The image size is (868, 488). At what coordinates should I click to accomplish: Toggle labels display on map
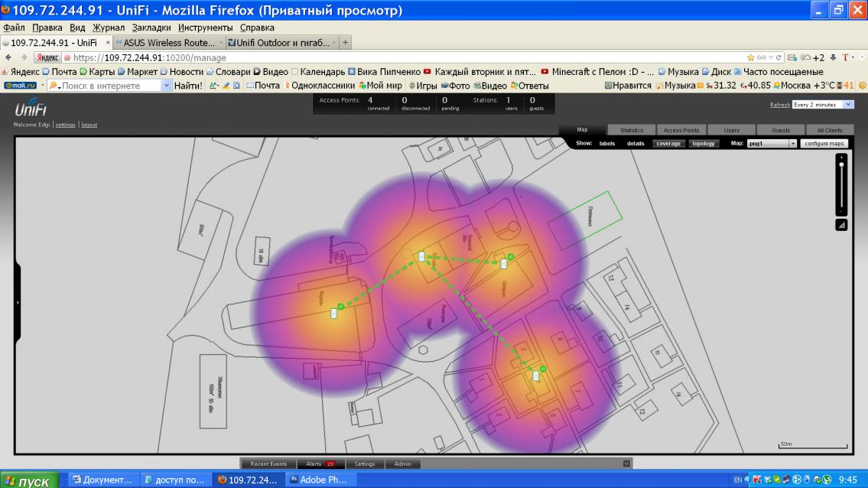pos(607,144)
